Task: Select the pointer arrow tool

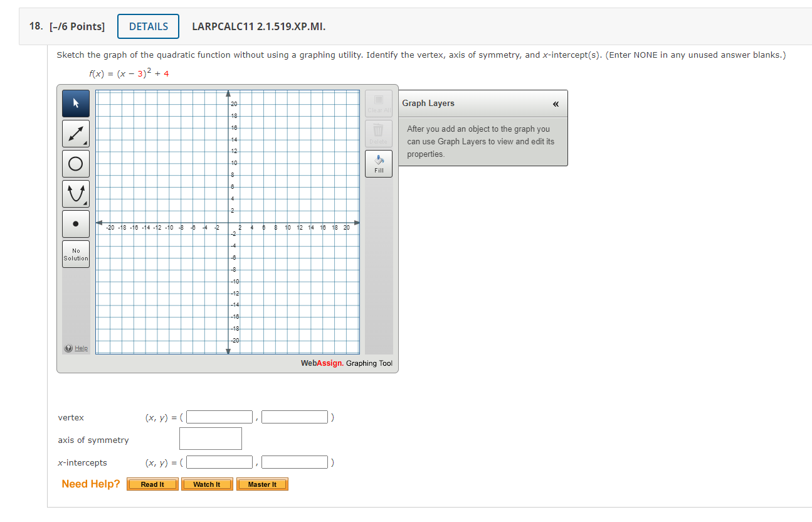Action: point(76,104)
